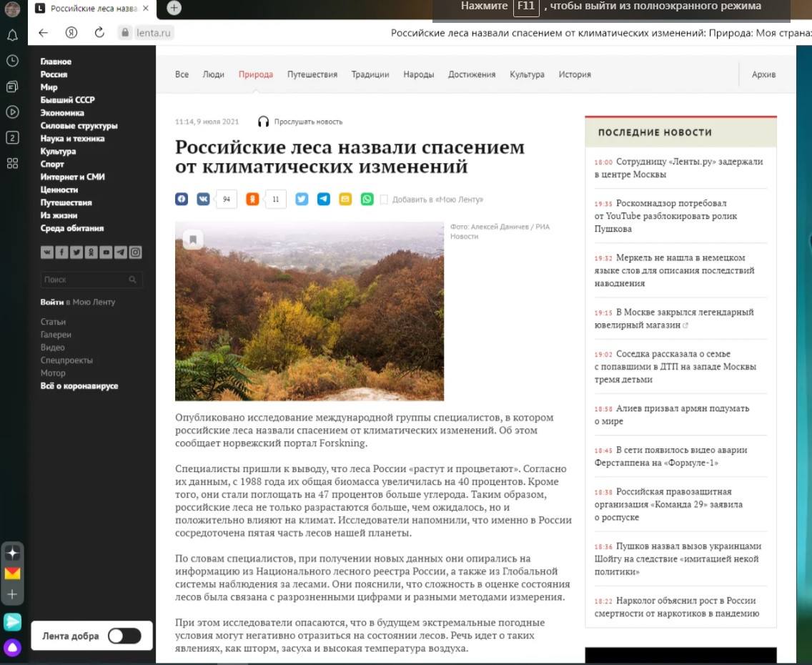Open the Путешествия section tab
The image size is (812, 665).
pos(312,74)
